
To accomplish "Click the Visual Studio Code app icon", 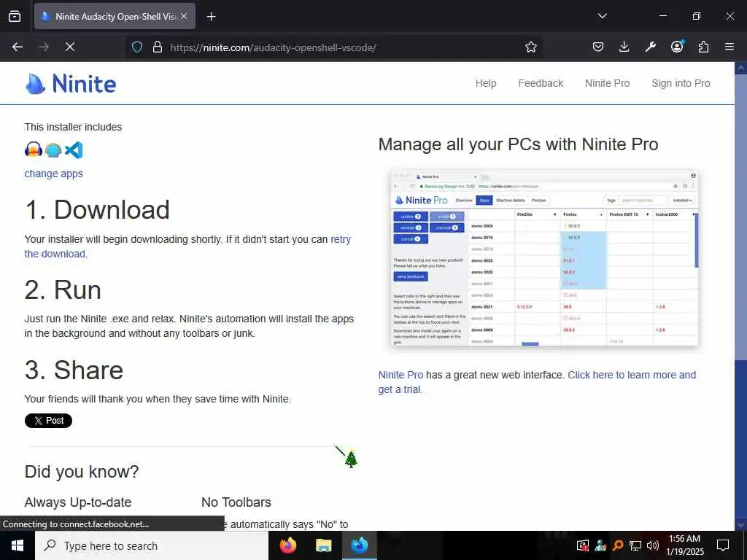I will point(74,150).
